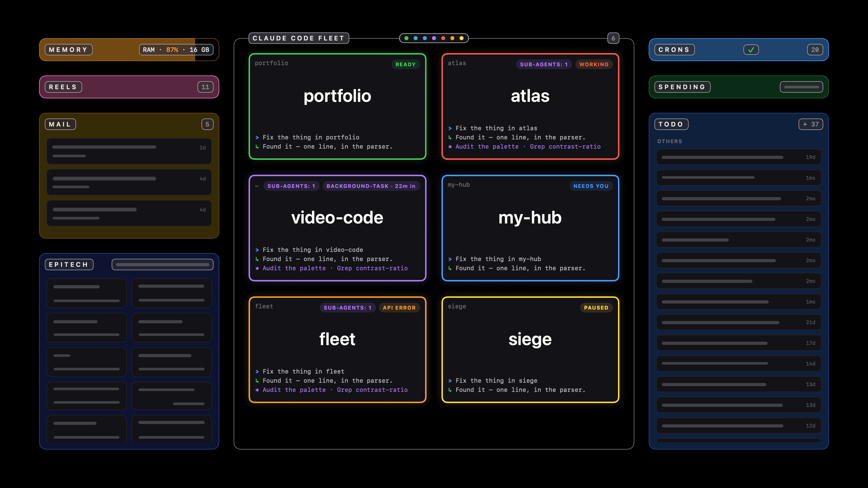Open the siege session card title
868x488 pixels.
click(530, 339)
